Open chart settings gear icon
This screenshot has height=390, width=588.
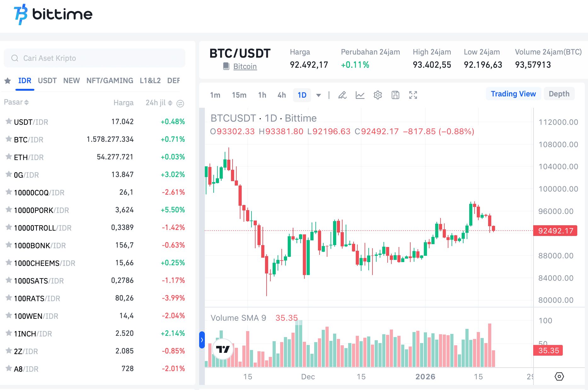[x=378, y=95]
